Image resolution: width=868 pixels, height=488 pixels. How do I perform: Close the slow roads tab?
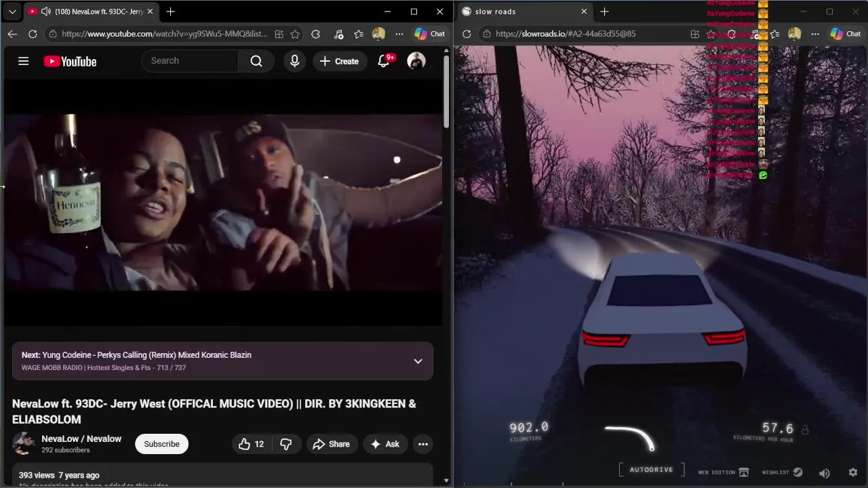click(x=584, y=12)
